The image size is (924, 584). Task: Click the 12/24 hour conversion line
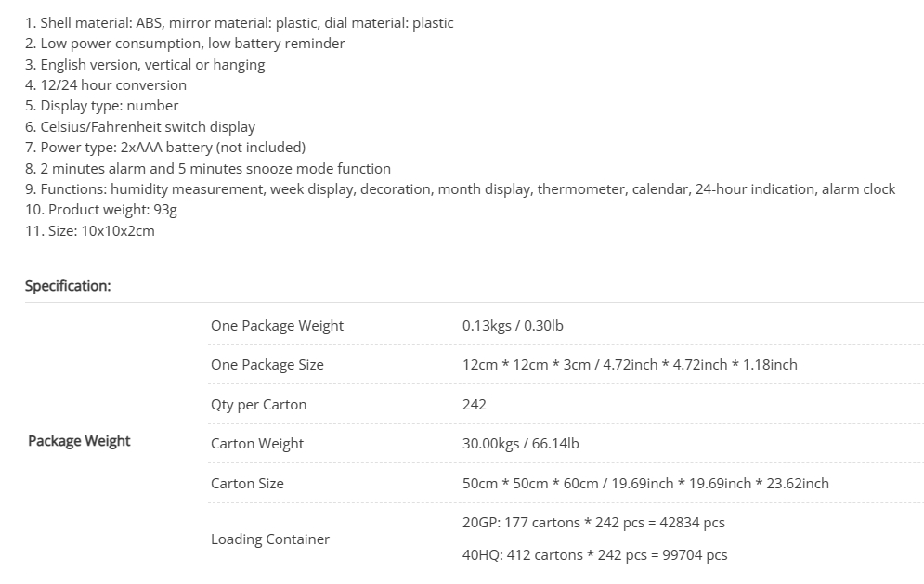[x=106, y=85]
